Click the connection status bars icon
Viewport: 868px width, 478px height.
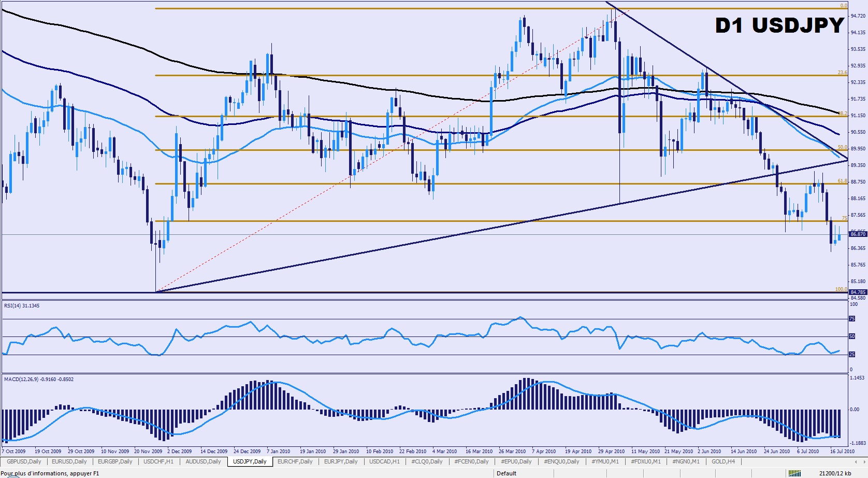pos(794,473)
